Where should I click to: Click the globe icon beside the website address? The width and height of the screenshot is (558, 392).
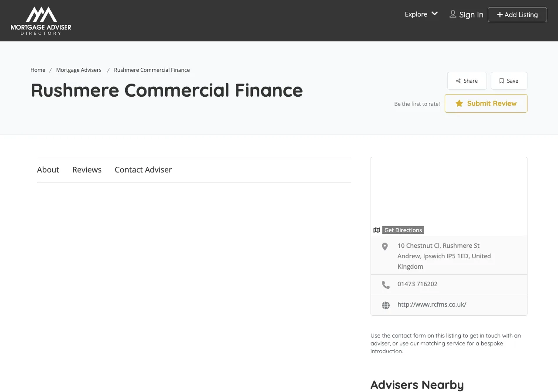click(x=385, y=305)
